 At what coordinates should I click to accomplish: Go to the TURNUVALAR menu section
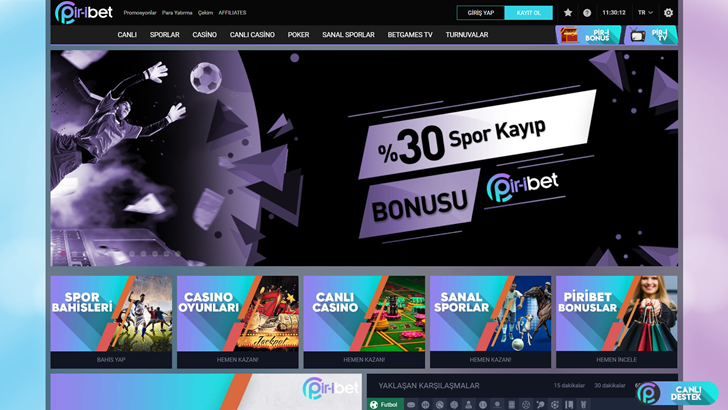(x=467, y=35)
